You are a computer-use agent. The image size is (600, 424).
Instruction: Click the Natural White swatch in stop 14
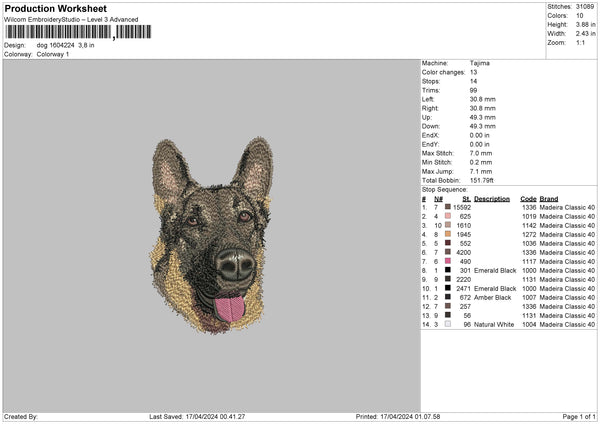click(448, 324)
